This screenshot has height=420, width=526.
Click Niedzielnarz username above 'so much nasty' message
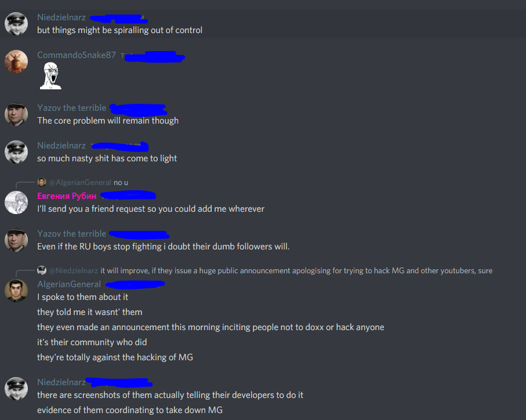[x=61, y=146]
